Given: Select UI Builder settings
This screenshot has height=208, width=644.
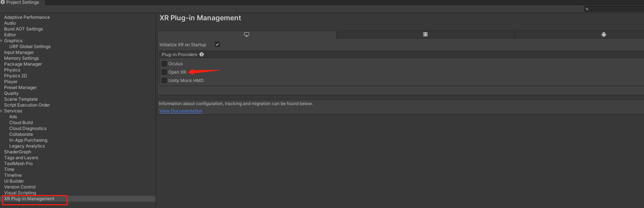Looking at the screenshot, I should pyautogui.click(x=14, y=181).
